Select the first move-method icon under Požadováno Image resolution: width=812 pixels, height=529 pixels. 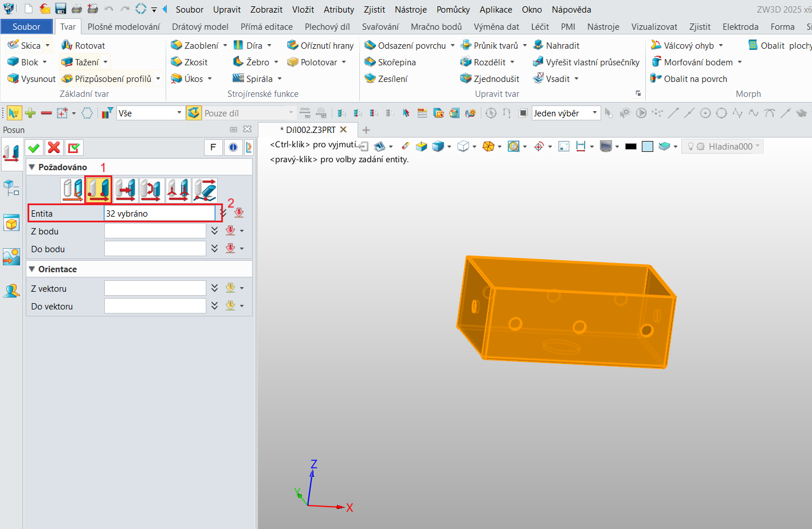pyautogui.click(x=72, y=190)
